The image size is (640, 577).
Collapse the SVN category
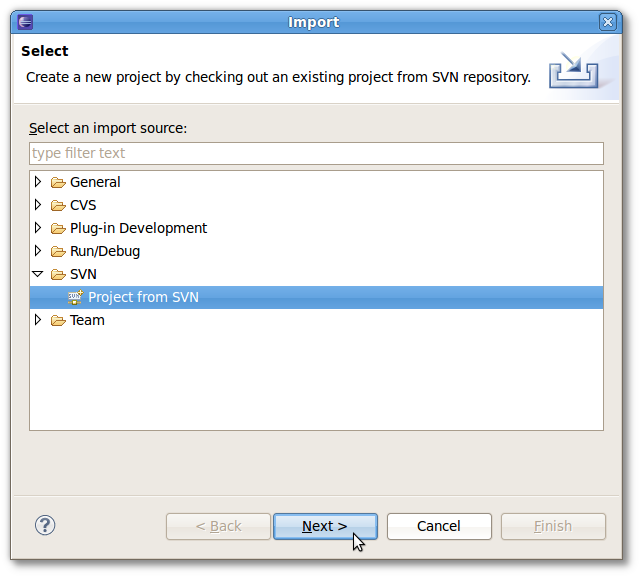coord(38,274)
